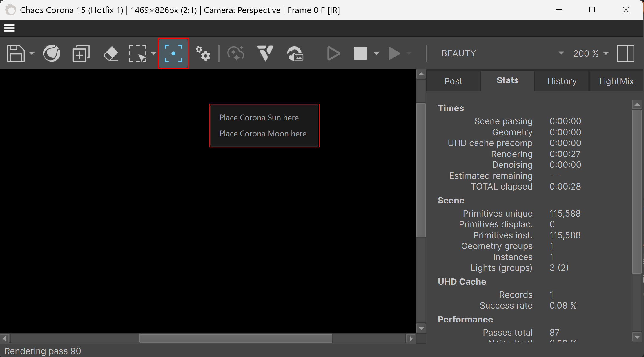
Task: Click the 'Scene' section heading
Action: tap(451, 200)
